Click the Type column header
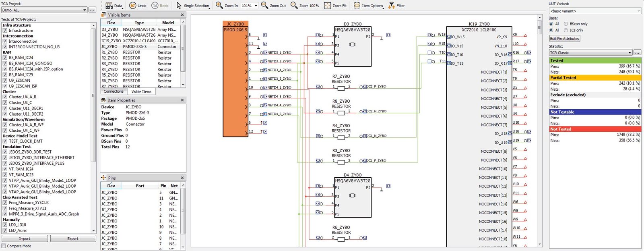 pyautogui.click(x=139, y=23)
